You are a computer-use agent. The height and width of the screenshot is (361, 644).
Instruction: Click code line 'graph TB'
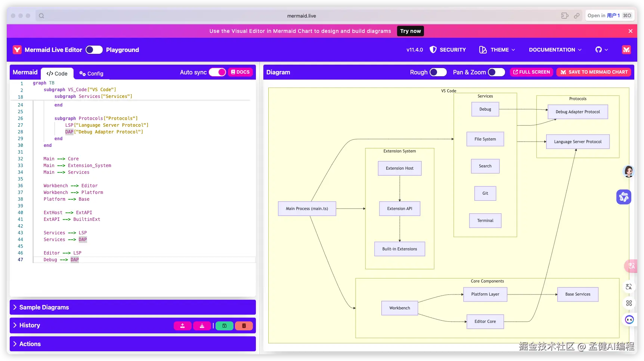(44, 83)
